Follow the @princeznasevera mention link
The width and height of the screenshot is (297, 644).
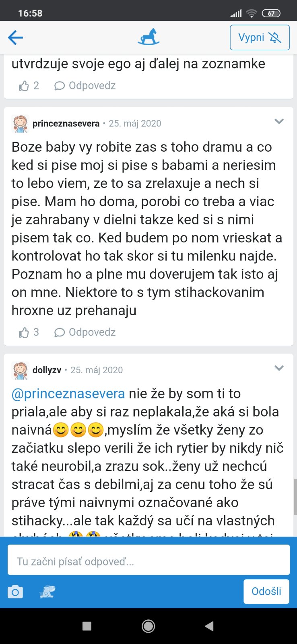(x=68, y=394)
